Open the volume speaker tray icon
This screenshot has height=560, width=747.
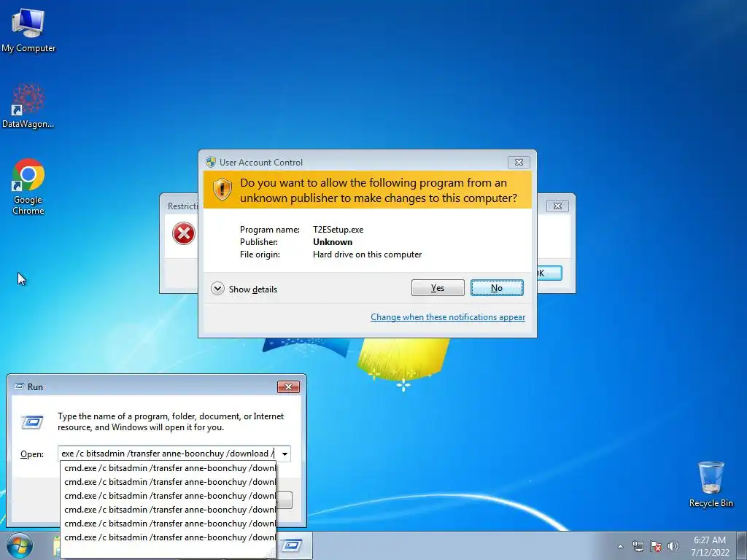[673, 546]
